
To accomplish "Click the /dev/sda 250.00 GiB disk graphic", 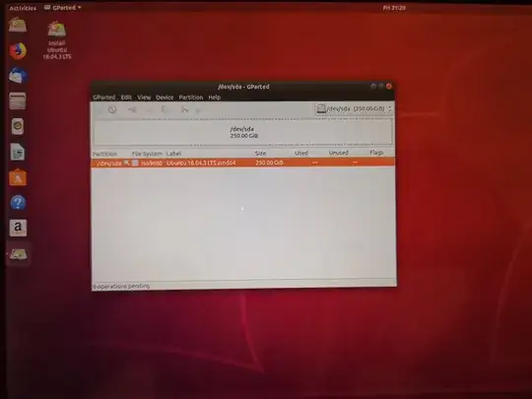I will click(x=243, y=132).
